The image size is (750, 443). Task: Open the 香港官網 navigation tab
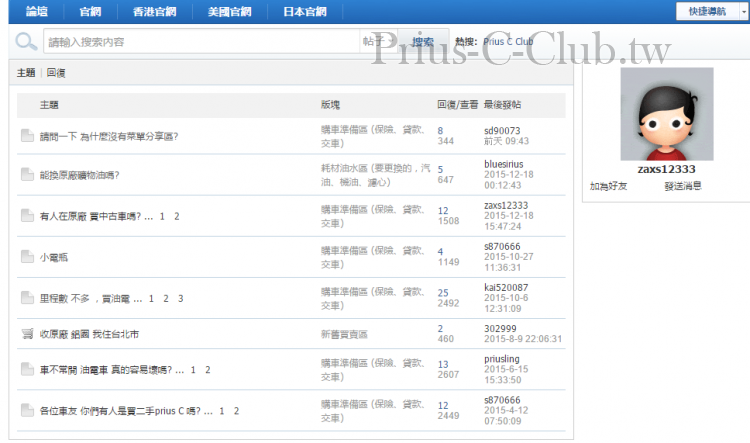click(x=154, y=11)
